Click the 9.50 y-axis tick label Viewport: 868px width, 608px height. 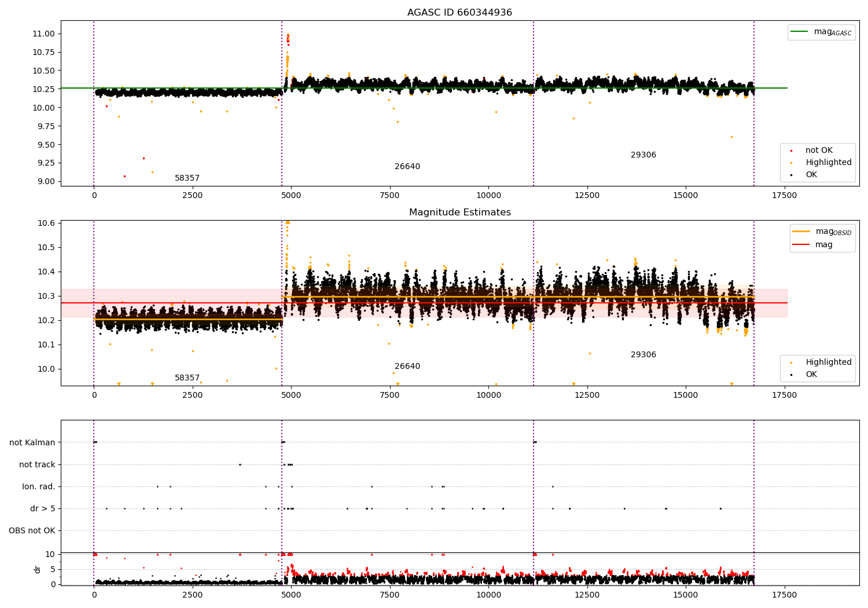tap(46, 145)
